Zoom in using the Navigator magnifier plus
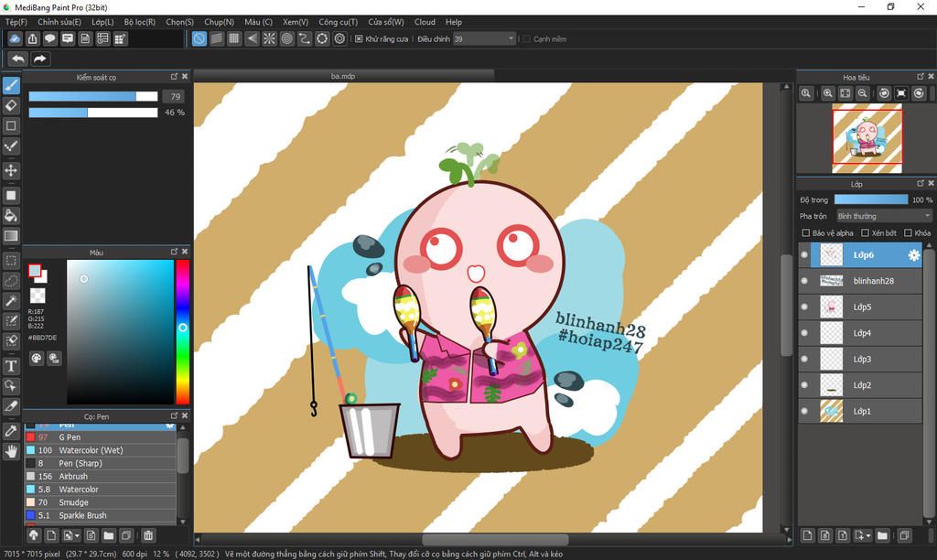This screenshot has height=560, width=937. (x=827, y=93)
